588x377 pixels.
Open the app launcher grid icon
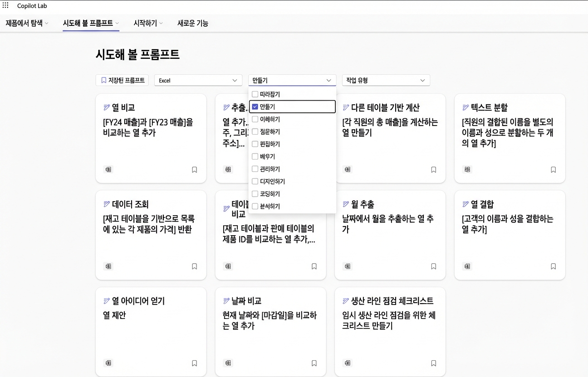[6, 6]
